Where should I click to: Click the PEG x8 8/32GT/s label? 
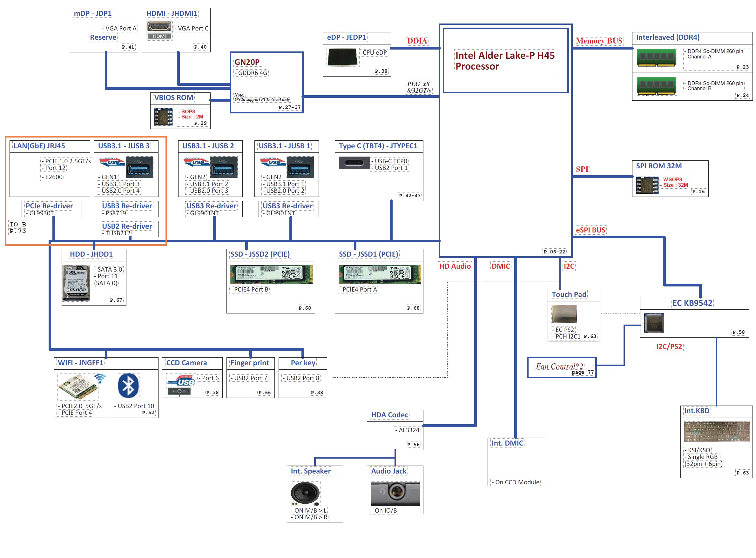click(x=419, y=87)
